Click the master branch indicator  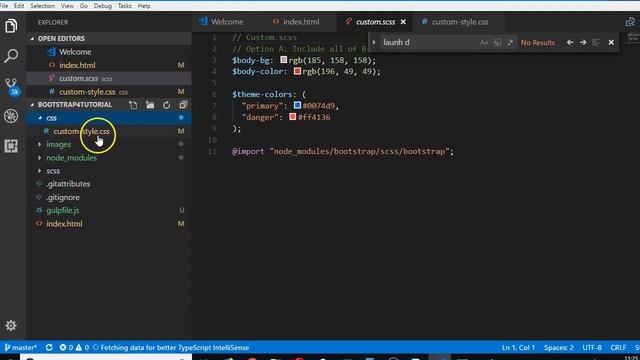coord(20,347)
